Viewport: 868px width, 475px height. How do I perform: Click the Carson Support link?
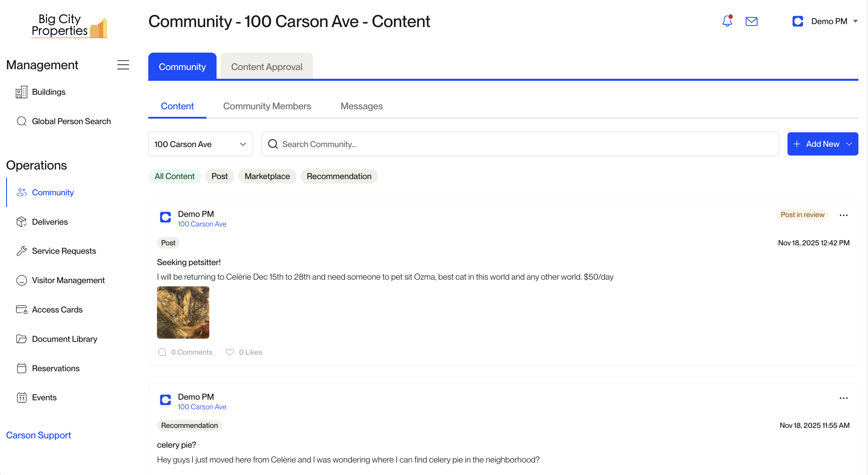click(38, 435)
